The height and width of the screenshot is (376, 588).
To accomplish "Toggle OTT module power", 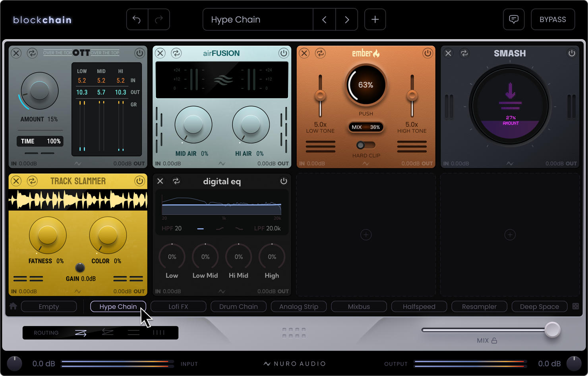I will (139, 53).
